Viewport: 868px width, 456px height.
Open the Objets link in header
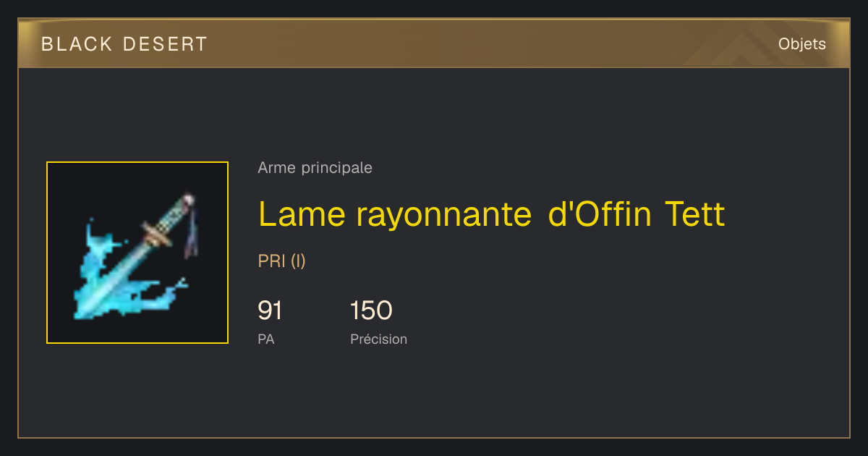802,44
